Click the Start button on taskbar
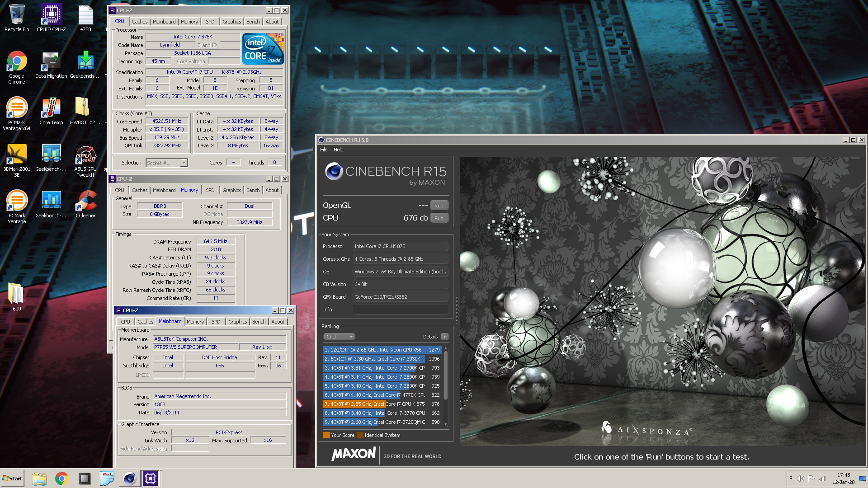This screenshot has height=488, width=868. pyautogui.click(x=13, y=479)
